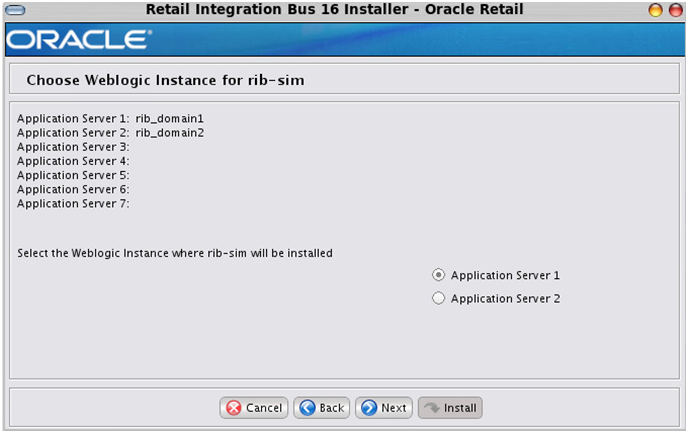Click the 'Choose Weblogic Instance for rib-sim' heading
Viewport: 688px width, 433px height.
[x=165, y=80]
